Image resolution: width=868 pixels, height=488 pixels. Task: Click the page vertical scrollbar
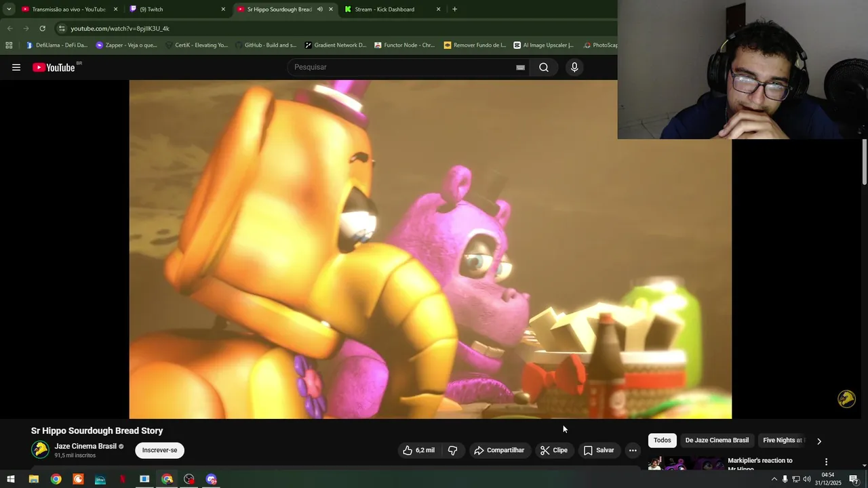864,163
